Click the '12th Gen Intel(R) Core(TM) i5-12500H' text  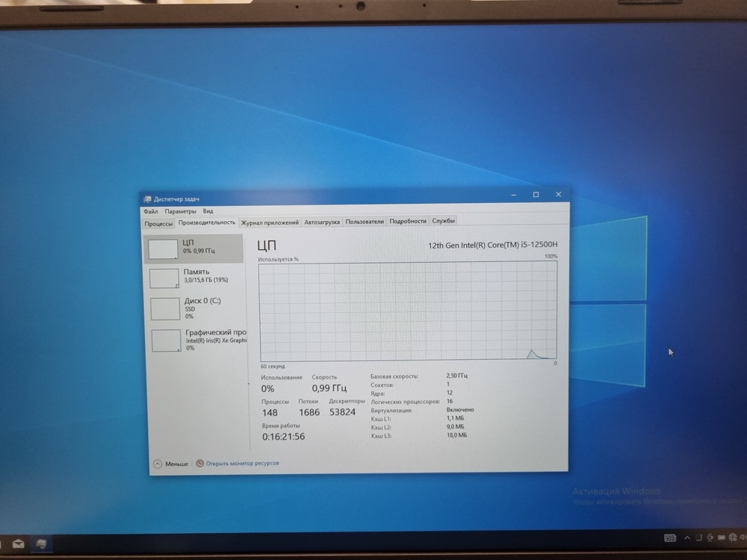[x=492, y=245]
